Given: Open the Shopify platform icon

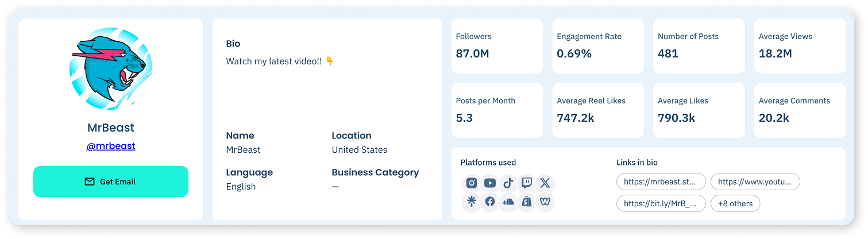Looking at the screenshot, I should point(527,202).
